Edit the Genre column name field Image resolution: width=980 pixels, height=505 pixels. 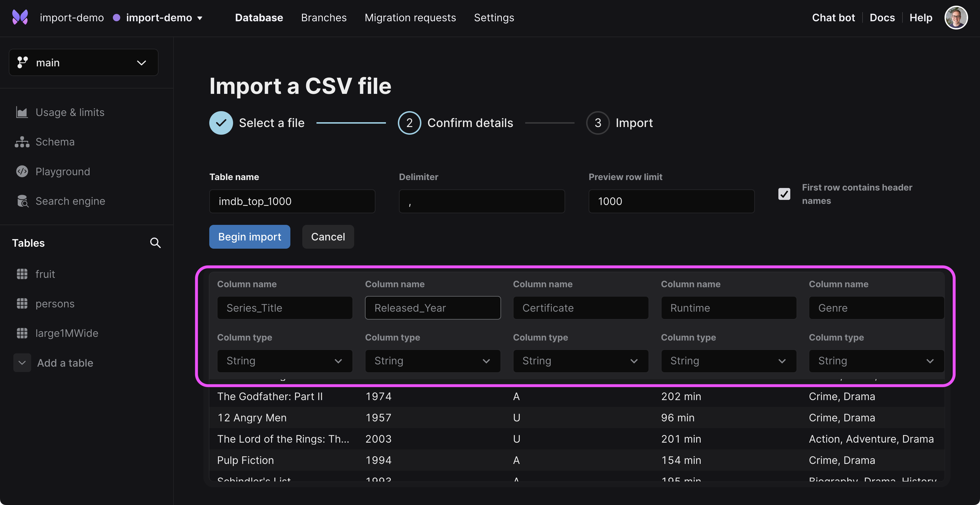coord(876,308)
